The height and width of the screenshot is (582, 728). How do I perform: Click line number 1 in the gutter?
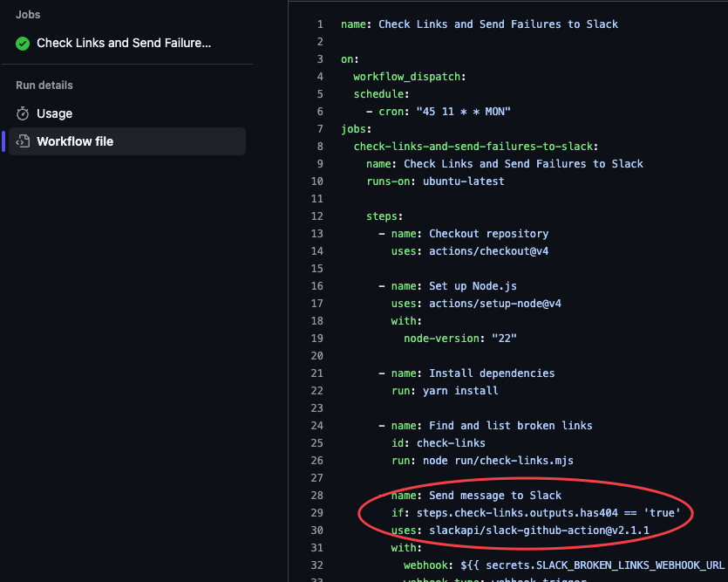[x=320, y=24]
